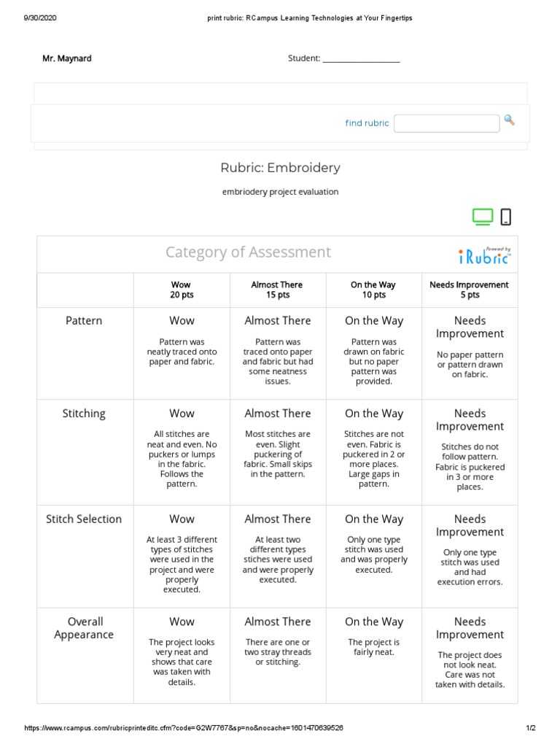This screenshot has width=560, height=747.
Task: Select the green desktop view icon
Action: [x=482, y=217]
